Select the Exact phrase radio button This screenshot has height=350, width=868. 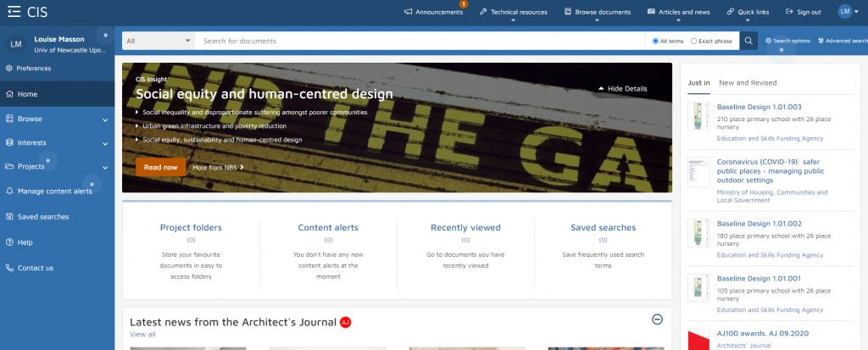[x=694, y=41]
